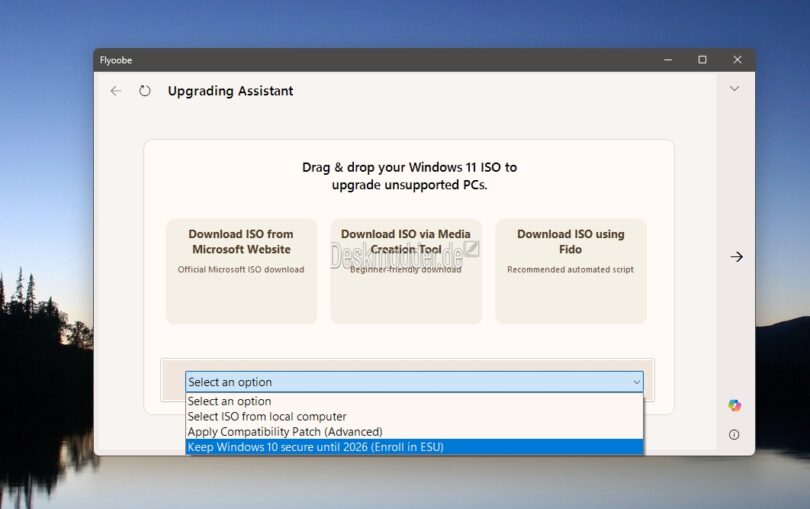Minimize the Flyoobe window
Image resolution: width=810 pixels, height=509 pixels.
coord(668,60)
